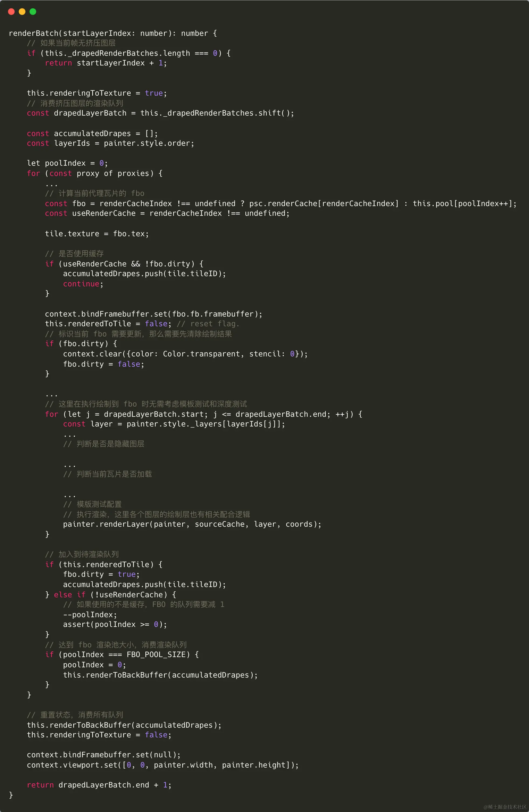This screenshot has height=812, width=529.
Task: Click 'for (const proxy of proxies) {' line
Action: click(x=95, y=173)
